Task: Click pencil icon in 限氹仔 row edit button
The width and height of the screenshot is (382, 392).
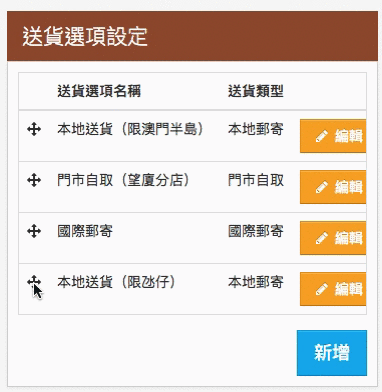Action: tap(322, 289)
